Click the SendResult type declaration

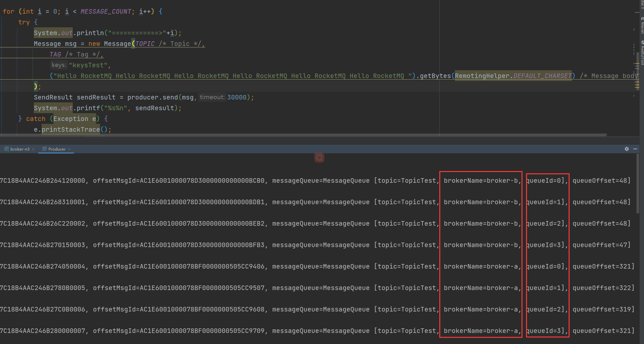click(x=53, y=97)
